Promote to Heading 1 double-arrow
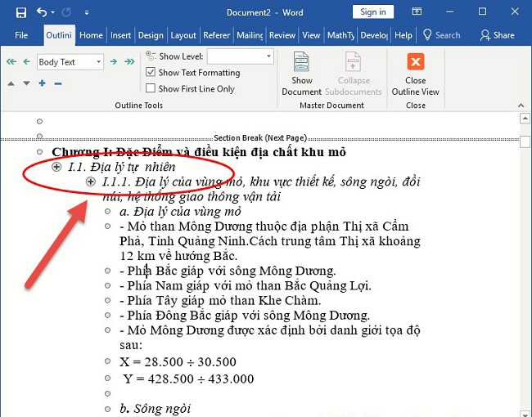The height and width of the screenshot is (417, 532). [11, 61]
